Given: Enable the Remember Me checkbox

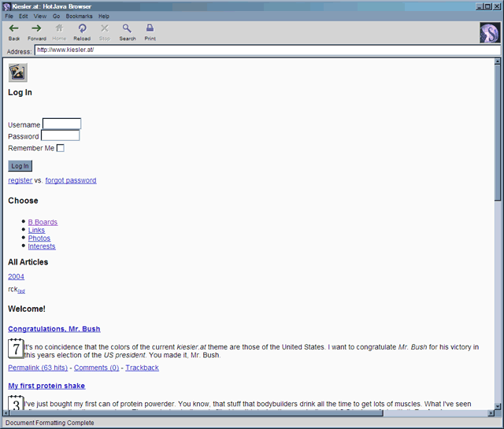Looking at the screenshot, I should [x=61, y=148].
